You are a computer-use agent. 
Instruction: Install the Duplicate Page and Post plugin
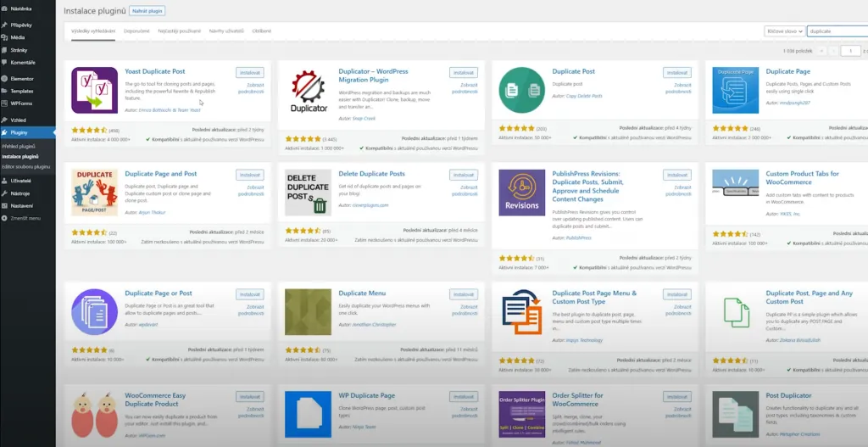[x=250, y=175]
